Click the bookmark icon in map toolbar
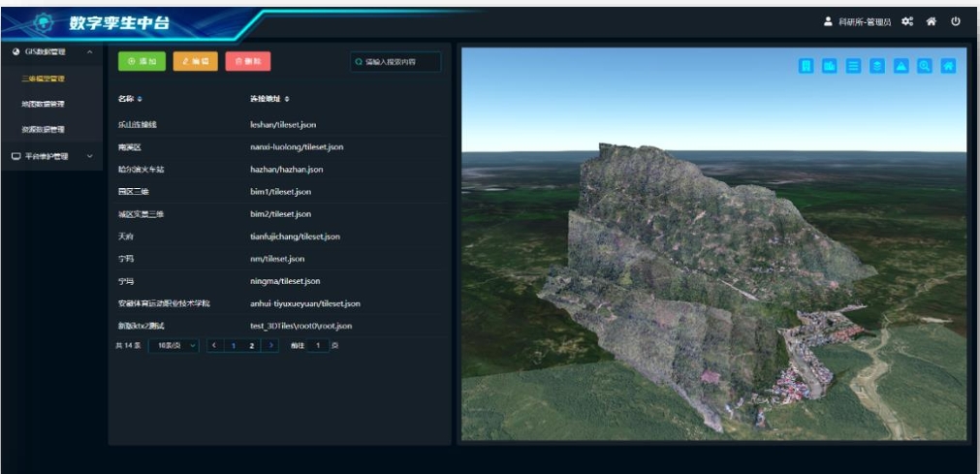This screenshot has height=474, width=980. tap(806, 66)
